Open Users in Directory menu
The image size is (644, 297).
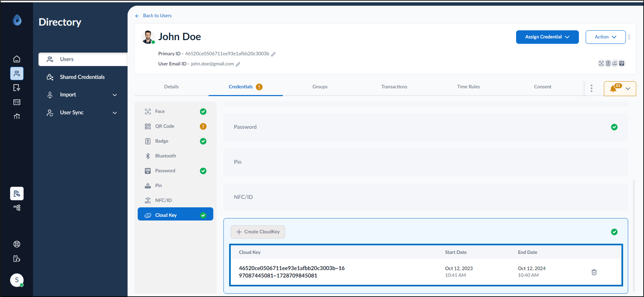pyautogui.click(x=83, y=59)
